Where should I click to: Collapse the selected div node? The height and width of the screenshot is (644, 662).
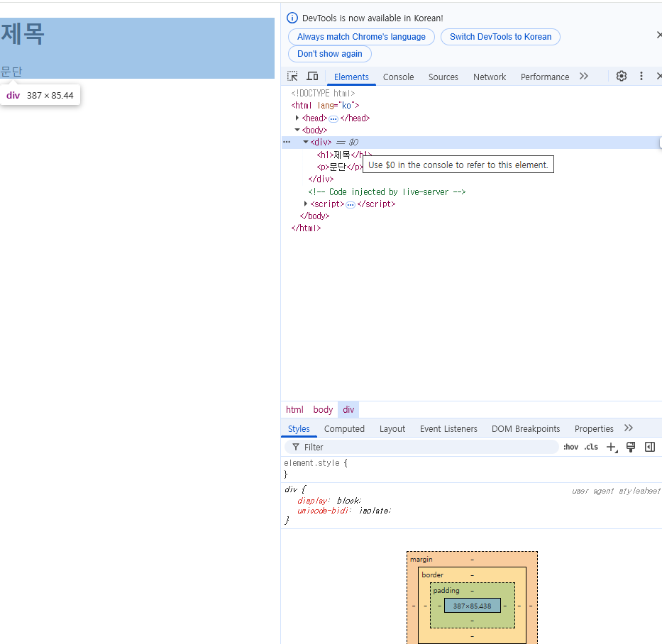click(x=306, y=143)
